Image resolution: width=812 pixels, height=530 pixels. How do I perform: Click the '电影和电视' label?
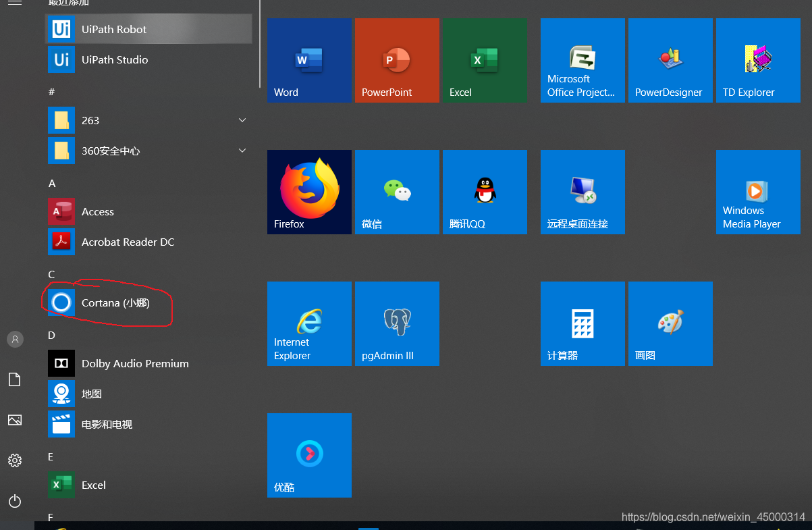point(107,424)
